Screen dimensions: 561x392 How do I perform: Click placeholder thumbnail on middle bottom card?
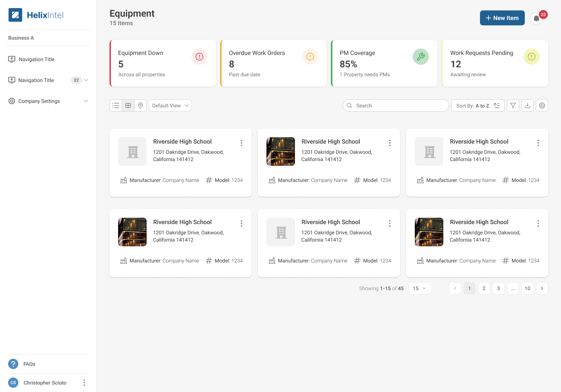(280, 232)
